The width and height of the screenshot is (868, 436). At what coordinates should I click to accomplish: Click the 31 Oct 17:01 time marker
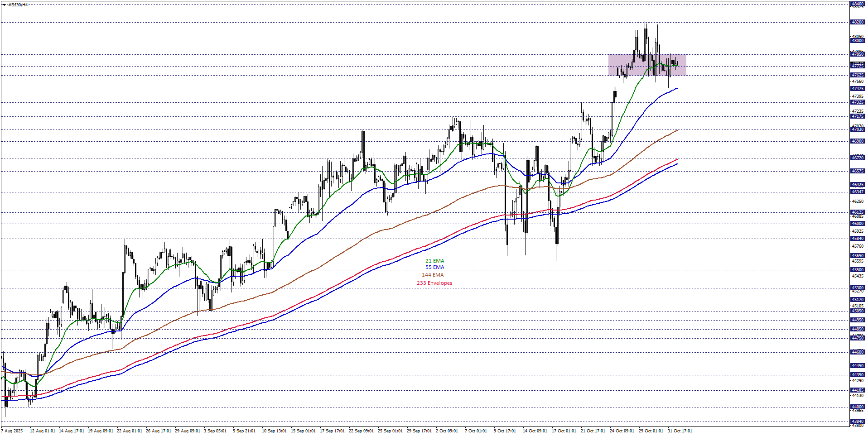(x=680, y=431)
